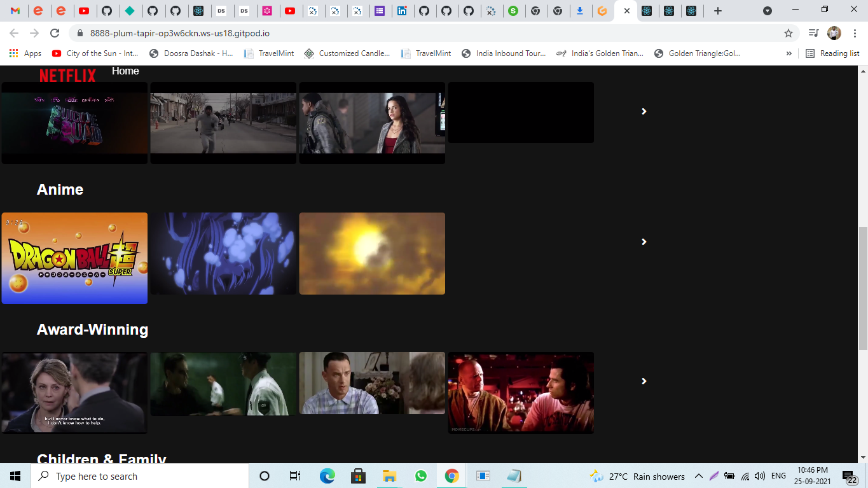
Task: Expand the Award-Winning row with its right chevron
Action: click(x=644, y=381)
